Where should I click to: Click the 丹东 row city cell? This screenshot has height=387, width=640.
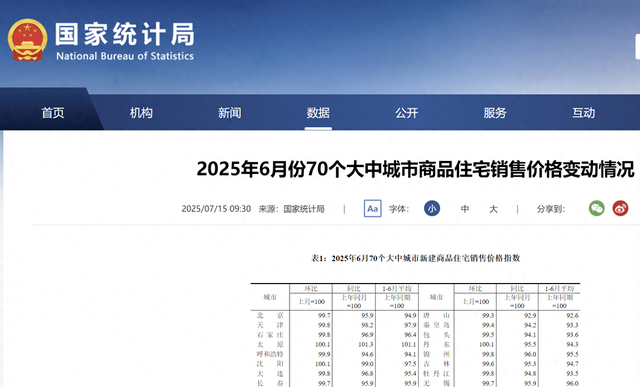(x=436, y=345)
